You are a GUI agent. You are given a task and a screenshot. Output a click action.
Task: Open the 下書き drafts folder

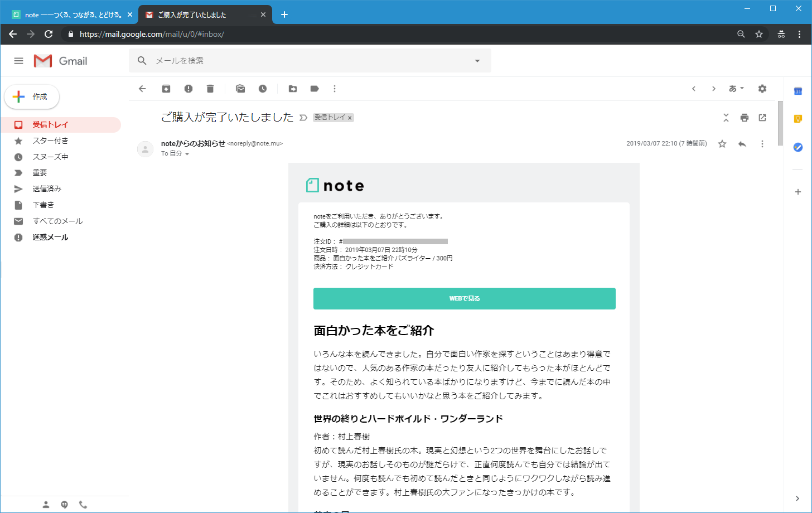click(61, 205)
